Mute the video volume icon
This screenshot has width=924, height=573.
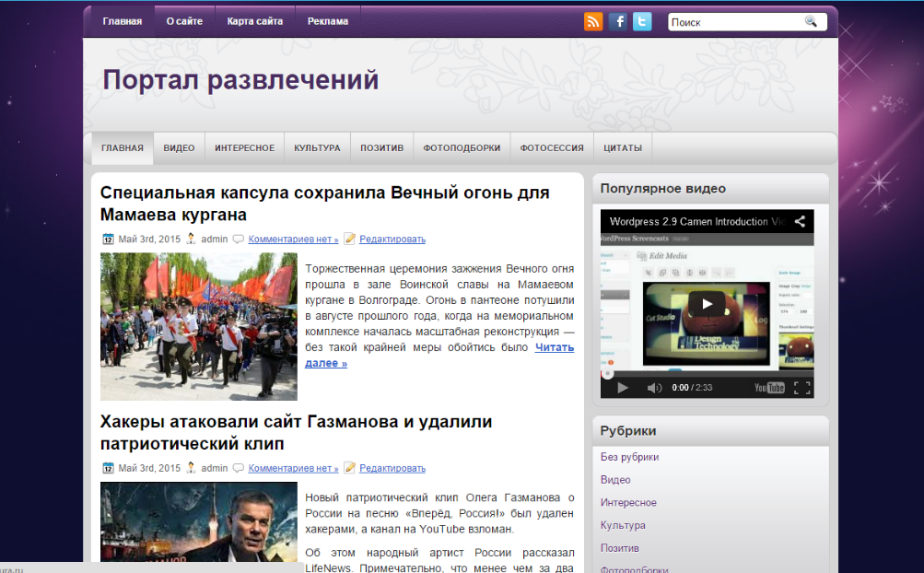click(654, 387)
